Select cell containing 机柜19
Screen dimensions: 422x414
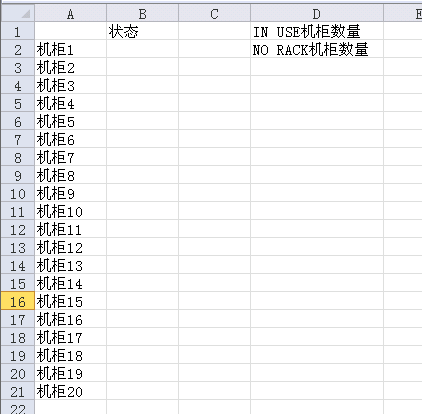click(x=70, y=373)
